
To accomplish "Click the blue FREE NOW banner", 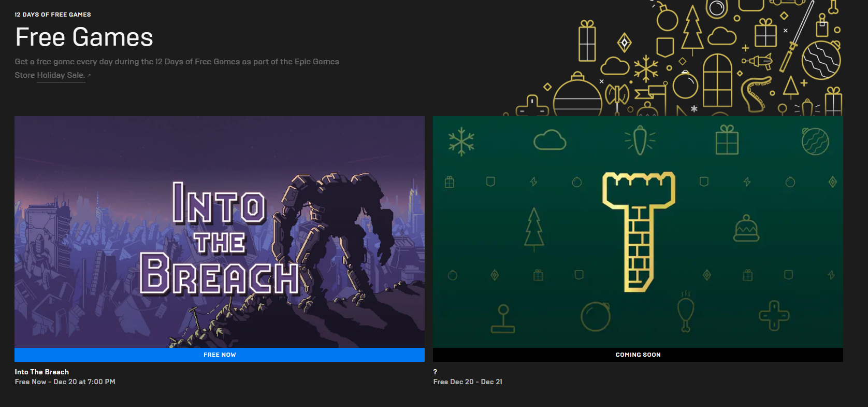I will click(220, 355).
